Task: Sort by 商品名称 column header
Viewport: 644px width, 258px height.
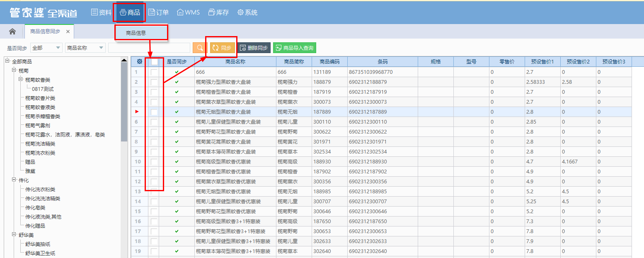Action: 235,62
